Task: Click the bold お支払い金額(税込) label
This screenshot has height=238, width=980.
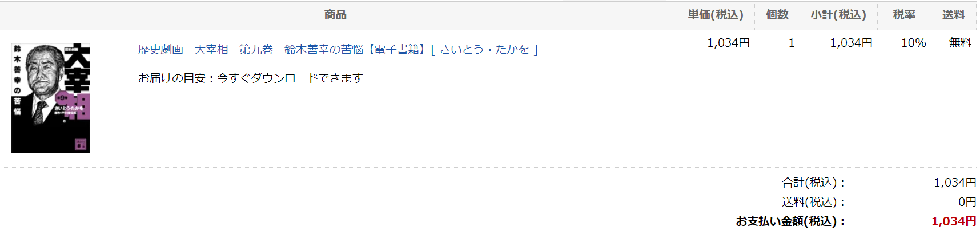Action: coord(790,221)
